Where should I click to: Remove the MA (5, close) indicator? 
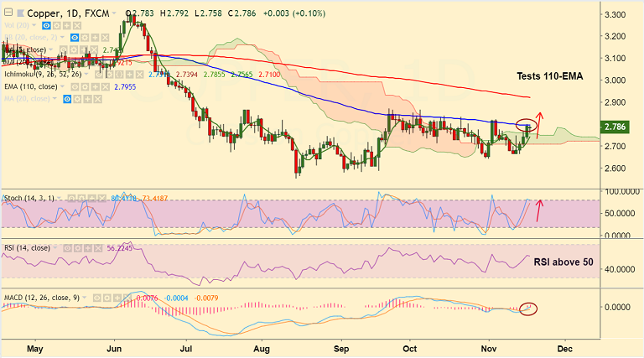94,49
